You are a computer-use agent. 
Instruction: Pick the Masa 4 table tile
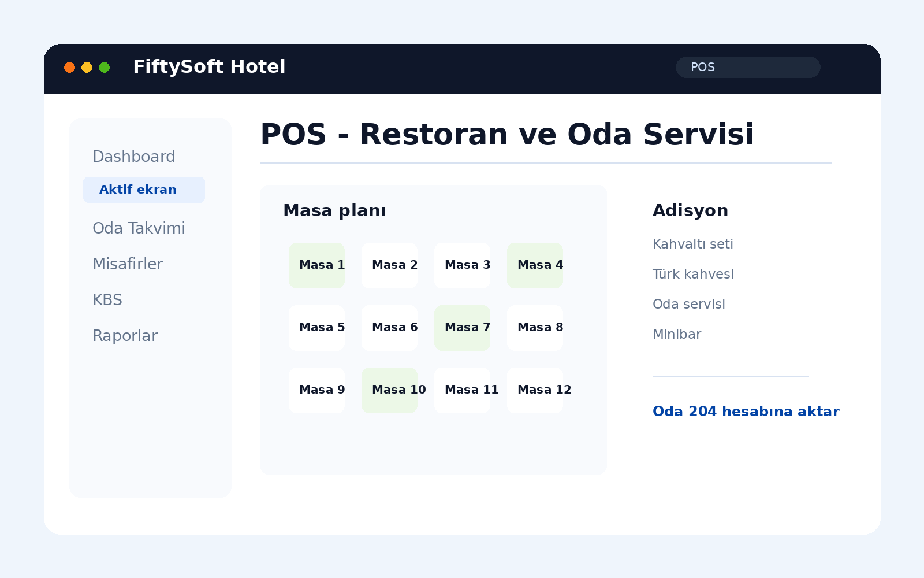[535, 265]
